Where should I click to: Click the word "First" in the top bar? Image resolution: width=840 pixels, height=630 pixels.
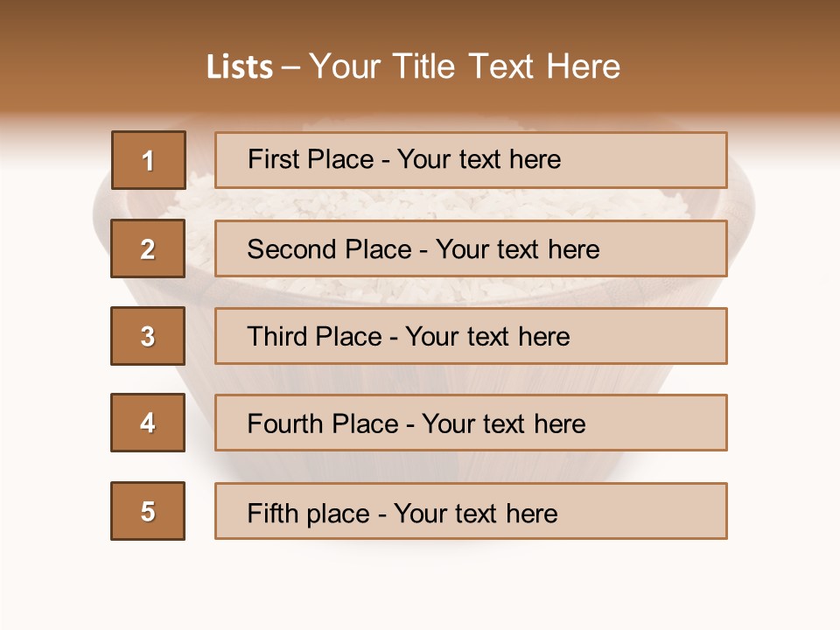pos(274,159)
